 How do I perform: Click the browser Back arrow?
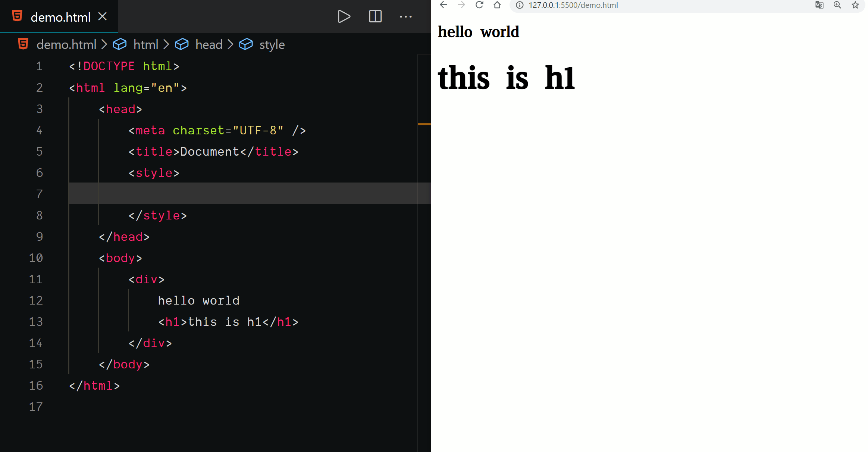444,5
